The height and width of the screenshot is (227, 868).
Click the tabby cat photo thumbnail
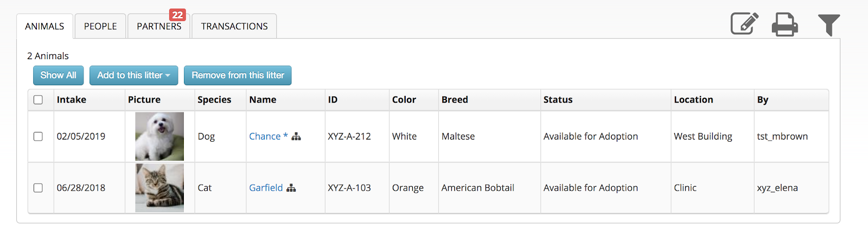click(159, 188)
